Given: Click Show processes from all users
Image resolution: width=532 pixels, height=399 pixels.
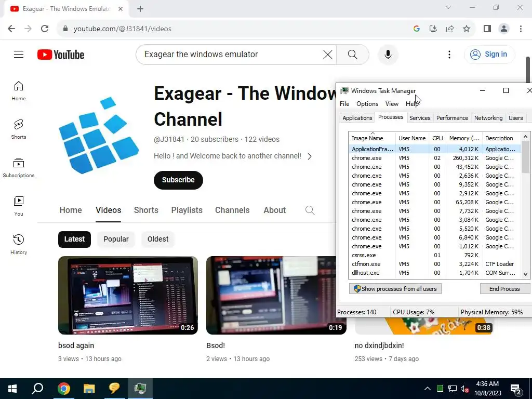Looking at the screenshot, I should (x=395, y=289).
